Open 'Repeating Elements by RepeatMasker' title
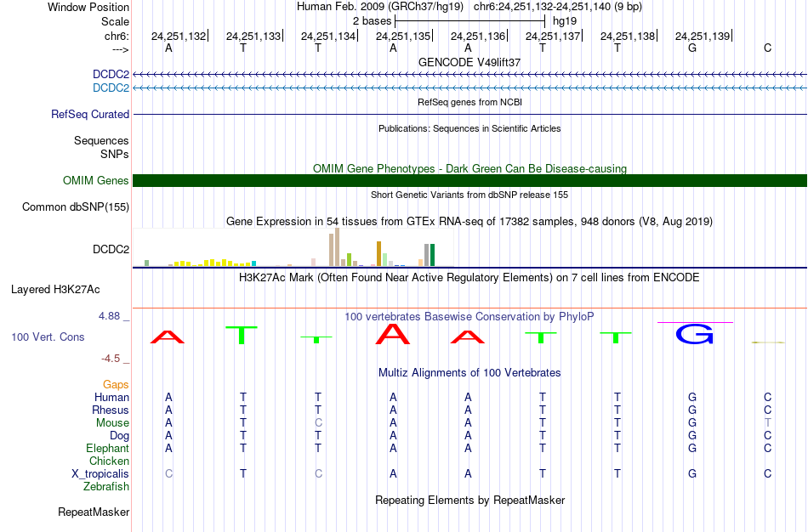 469,500
